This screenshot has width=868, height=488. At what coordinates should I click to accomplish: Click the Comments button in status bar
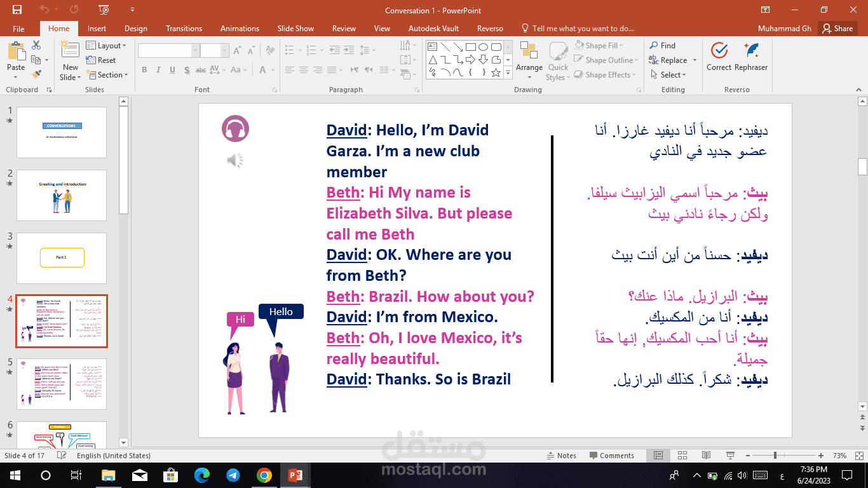point(611,456)
